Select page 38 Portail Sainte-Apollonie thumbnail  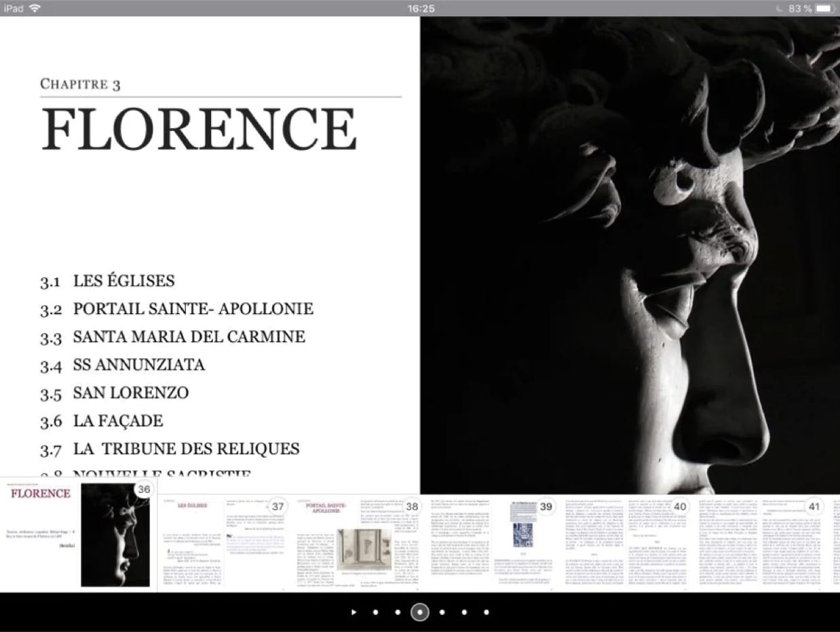(358, 542)
